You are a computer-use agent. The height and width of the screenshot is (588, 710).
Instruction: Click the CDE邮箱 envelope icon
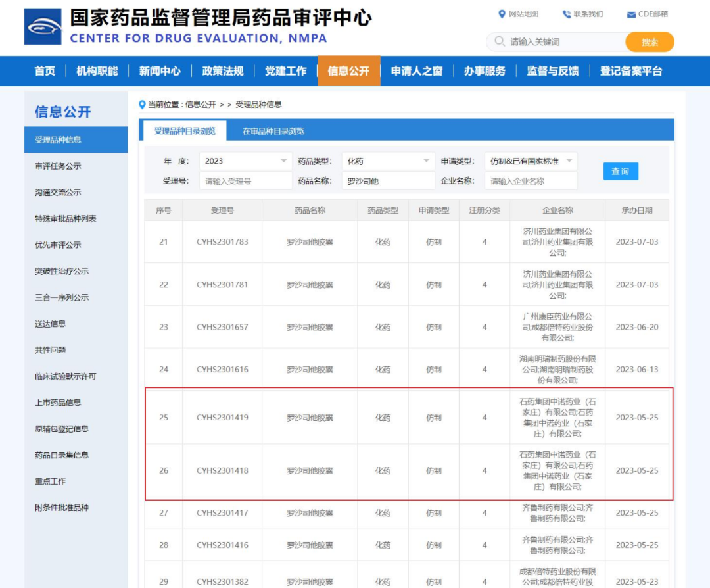(630, 14)
